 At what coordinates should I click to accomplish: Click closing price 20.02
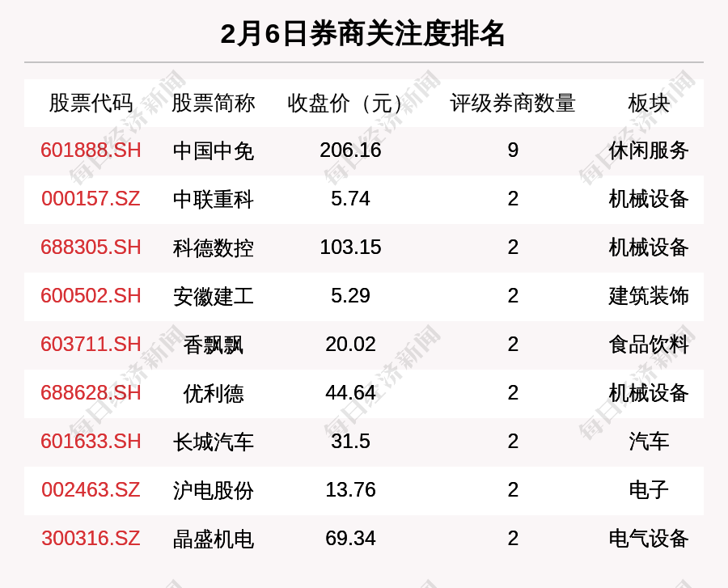coord(350,345)
